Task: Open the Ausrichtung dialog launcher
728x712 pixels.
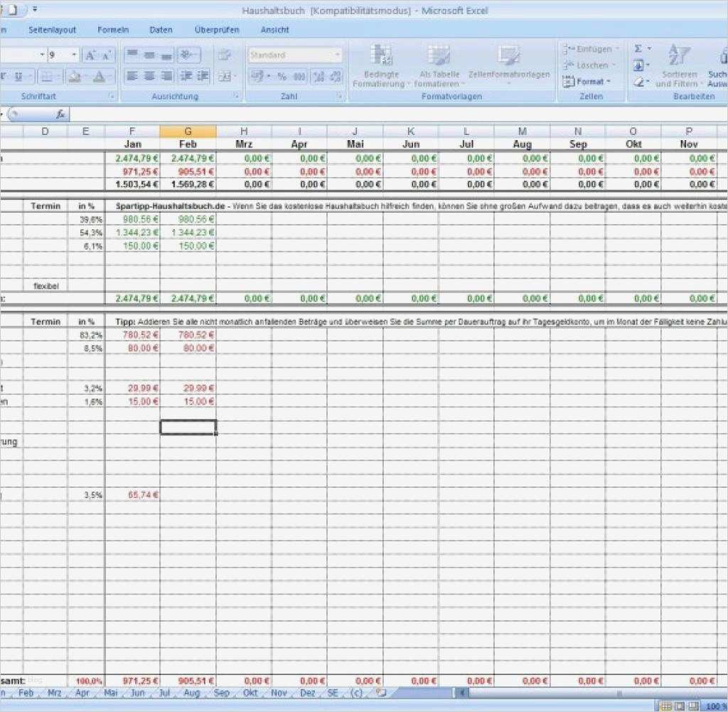Action: pos(237,96)
